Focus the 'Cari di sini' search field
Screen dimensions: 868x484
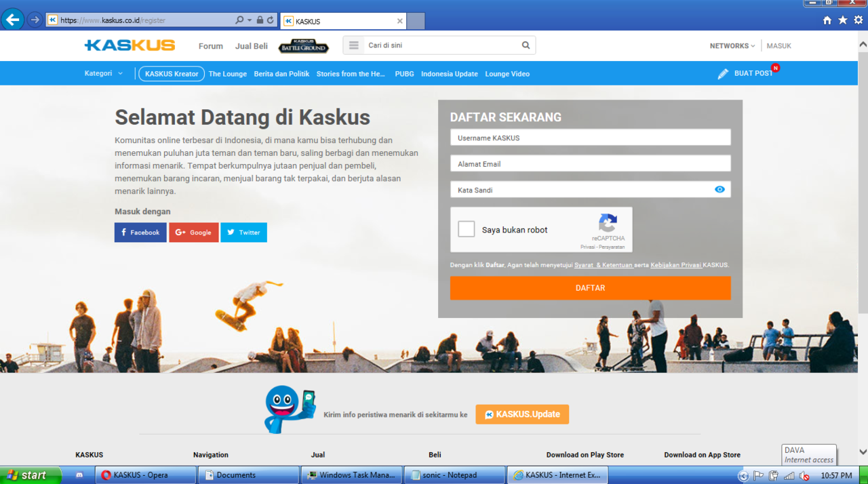pos(441,45)
